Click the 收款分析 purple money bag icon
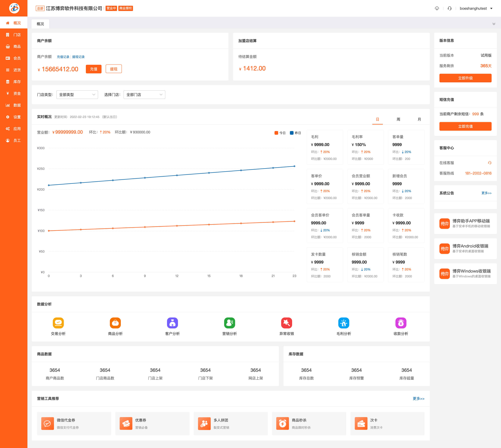 [401, 323]
